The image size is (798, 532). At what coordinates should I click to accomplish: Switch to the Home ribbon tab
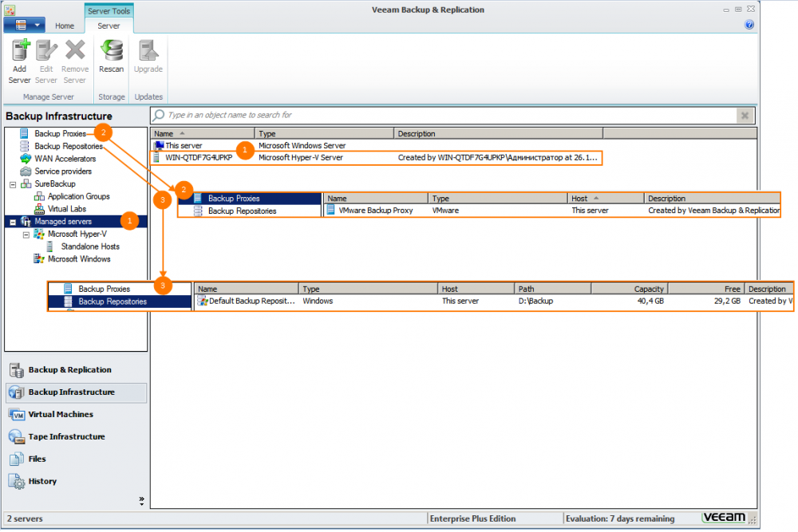coord(65,26)
